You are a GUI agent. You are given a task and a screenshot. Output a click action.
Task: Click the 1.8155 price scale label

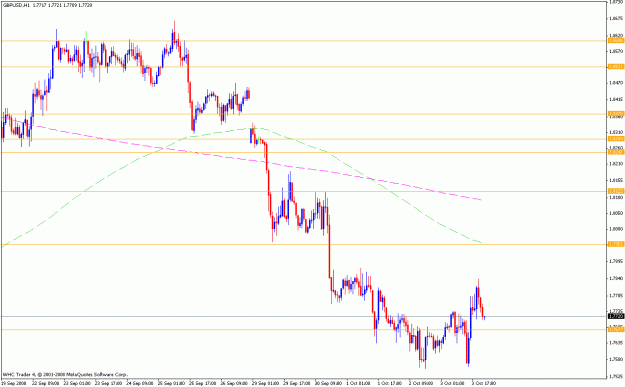click(x=616, y=180)
